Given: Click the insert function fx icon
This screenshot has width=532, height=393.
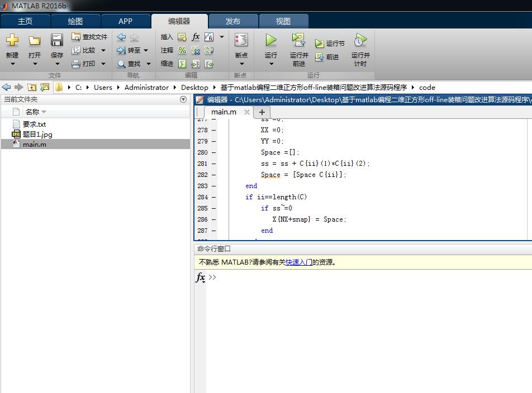Looking at the screenshot, I should pos(196,37).
